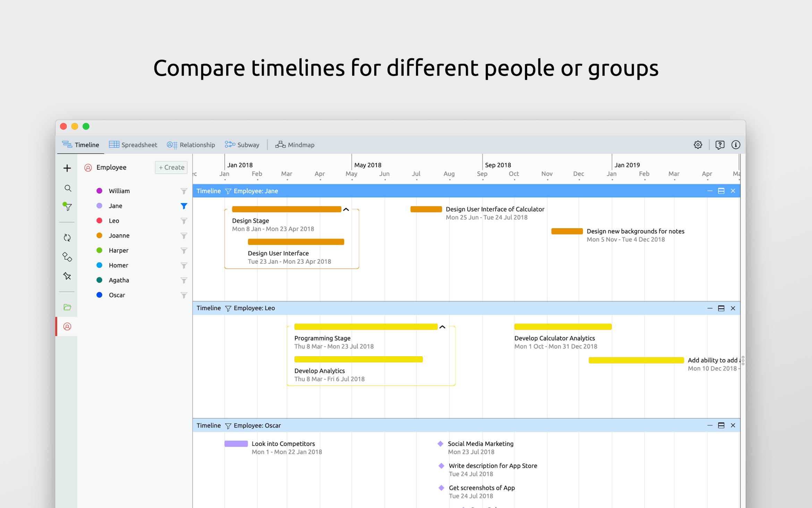This screenshot has width=812, height=508.
Task: Open the Settings gear in the toolbar
Action: 698,145
